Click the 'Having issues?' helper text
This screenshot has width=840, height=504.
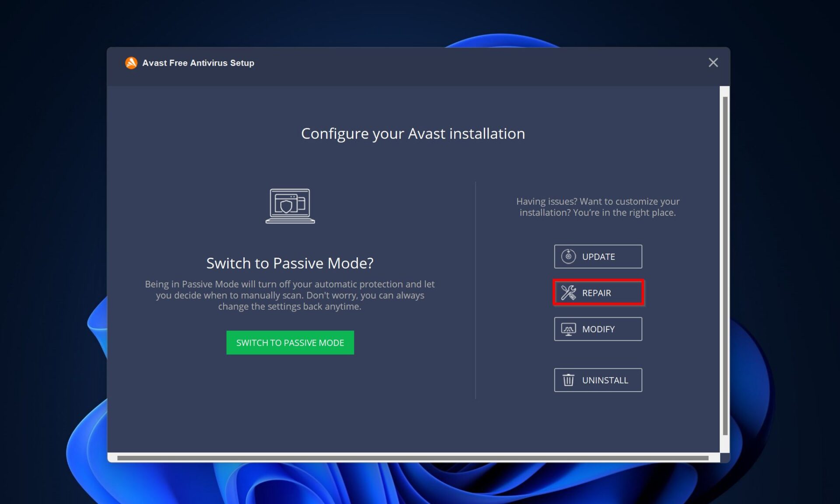point(598,207)
